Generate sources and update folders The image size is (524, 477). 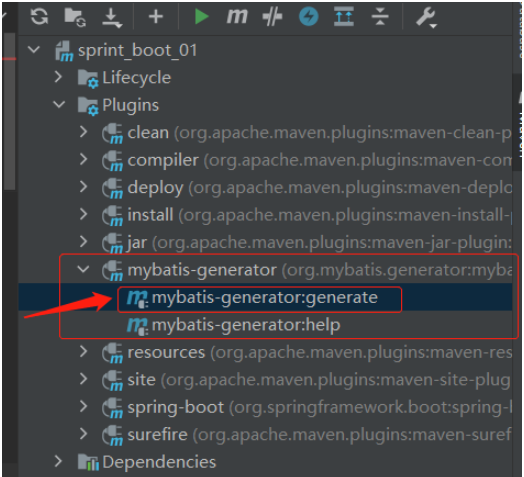(75, 17)
